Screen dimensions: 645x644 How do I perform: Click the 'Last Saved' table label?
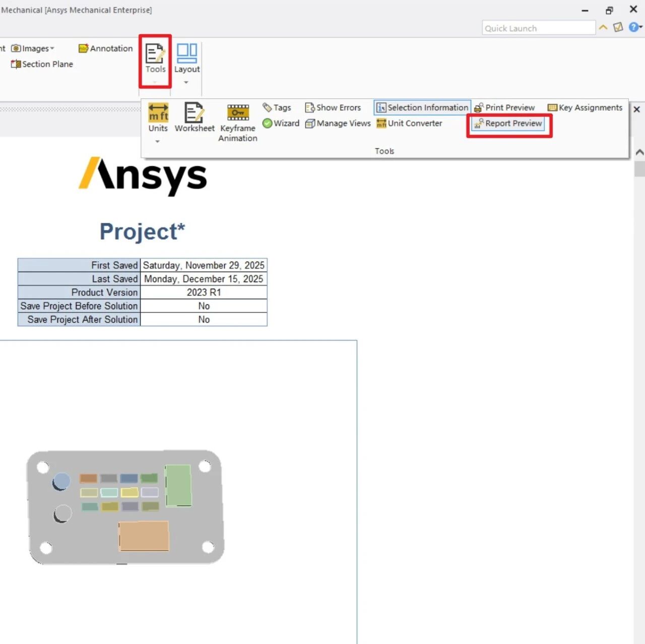pos(79,279)
